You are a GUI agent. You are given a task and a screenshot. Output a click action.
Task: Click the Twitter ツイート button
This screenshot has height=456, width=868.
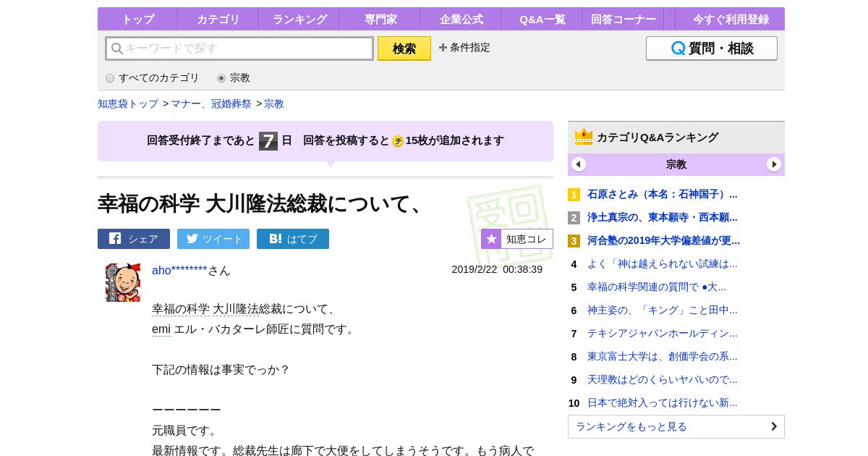tap(213, 239)
